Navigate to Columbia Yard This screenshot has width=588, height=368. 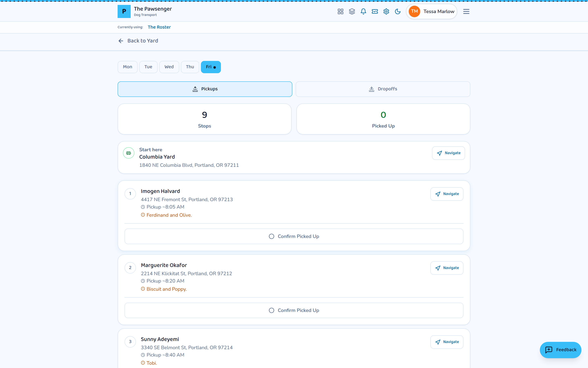(448, 153)
